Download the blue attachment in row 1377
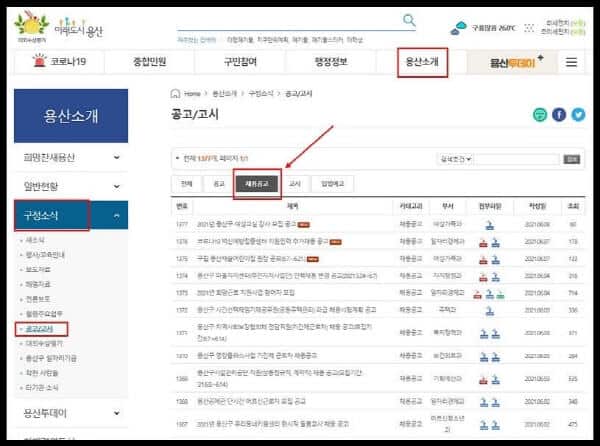This screenshot has height=446, width=600. click(489, 225)
